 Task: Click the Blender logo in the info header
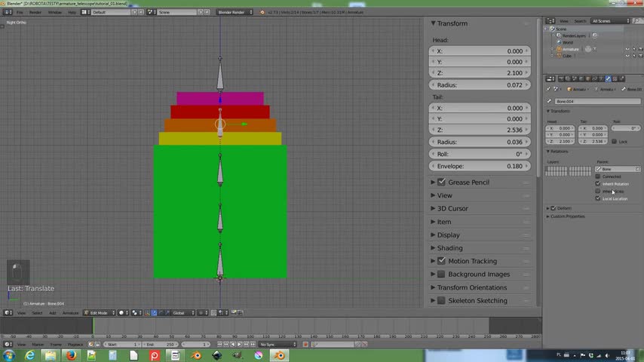pos(262,12)
